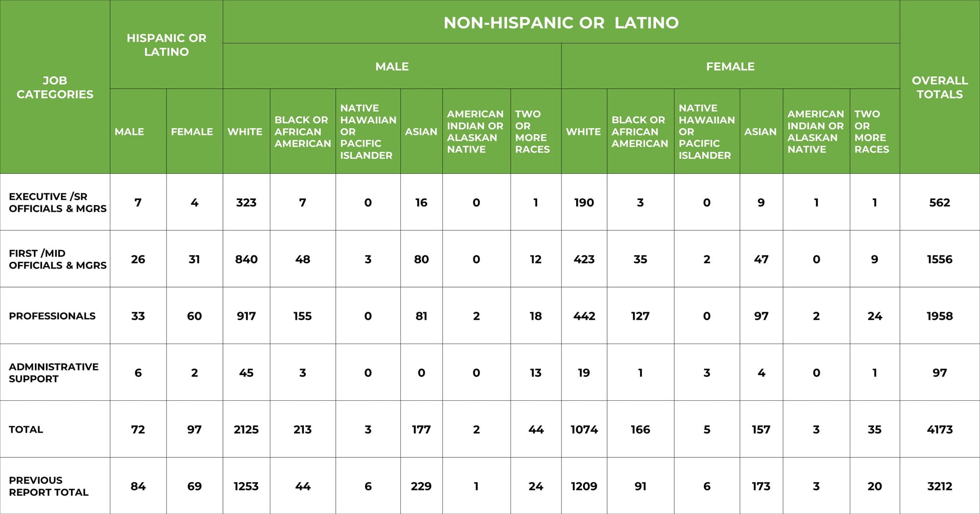Select the value 177 in Total row
This screenshot has width=980, height=514.
[x=421, y=429]
